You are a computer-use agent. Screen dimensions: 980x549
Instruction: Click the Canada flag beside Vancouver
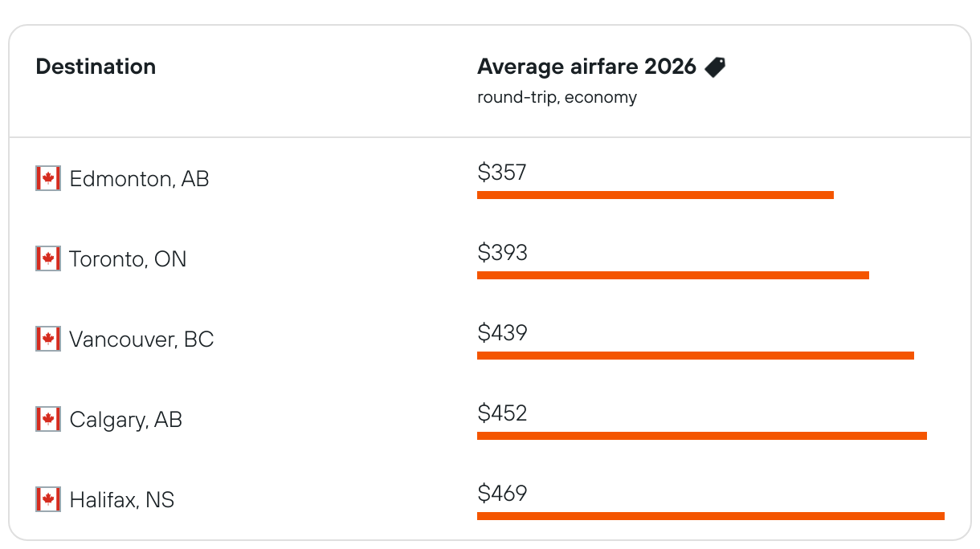click(48, 339)
